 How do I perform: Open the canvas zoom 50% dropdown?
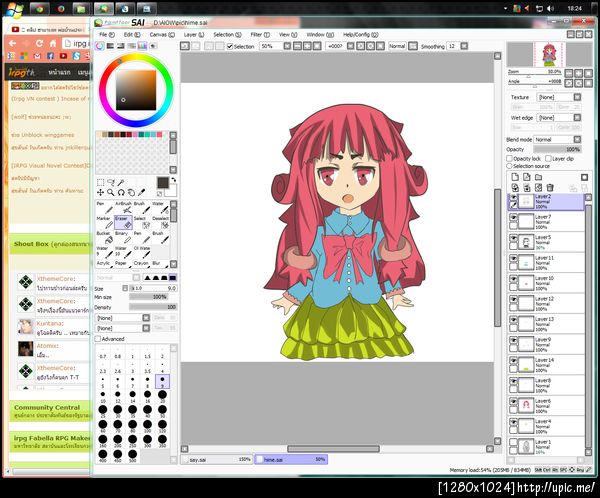point(287,46)
